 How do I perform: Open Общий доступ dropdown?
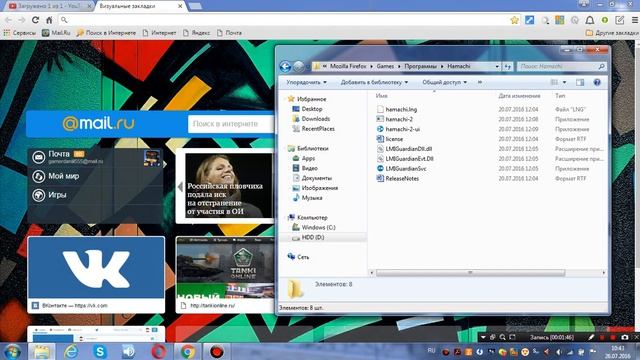click(444, 82)
